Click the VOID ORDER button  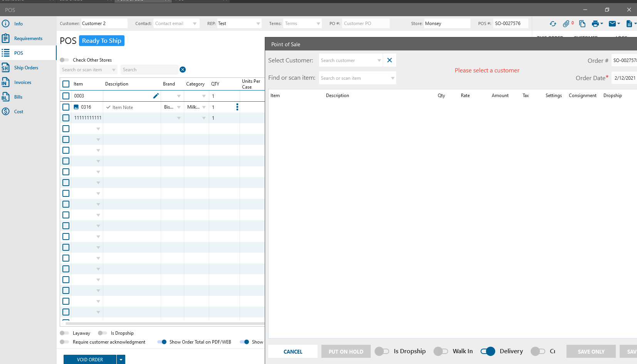click(x=90, y=360)
